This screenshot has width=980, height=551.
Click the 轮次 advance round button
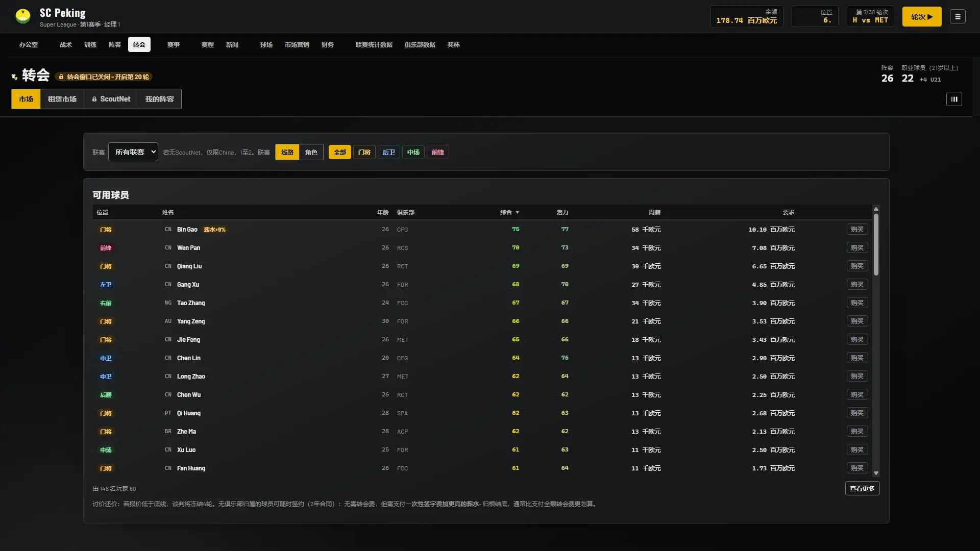[922, 17]
